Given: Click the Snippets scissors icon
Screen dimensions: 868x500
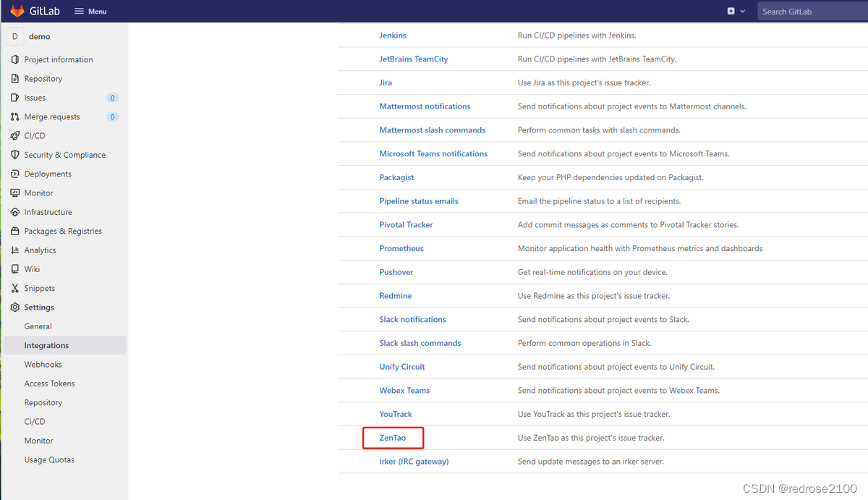Looking at the screenshot, I should pyautogui.click(x=15, y=288).
